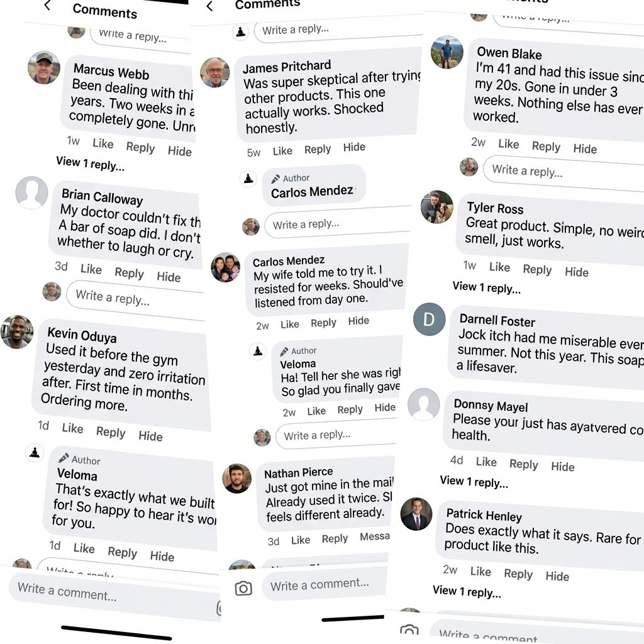Open Nathan Pierce's profile photo
The height and width of the screenshot is (644, 644).
(x=237, y=479)
